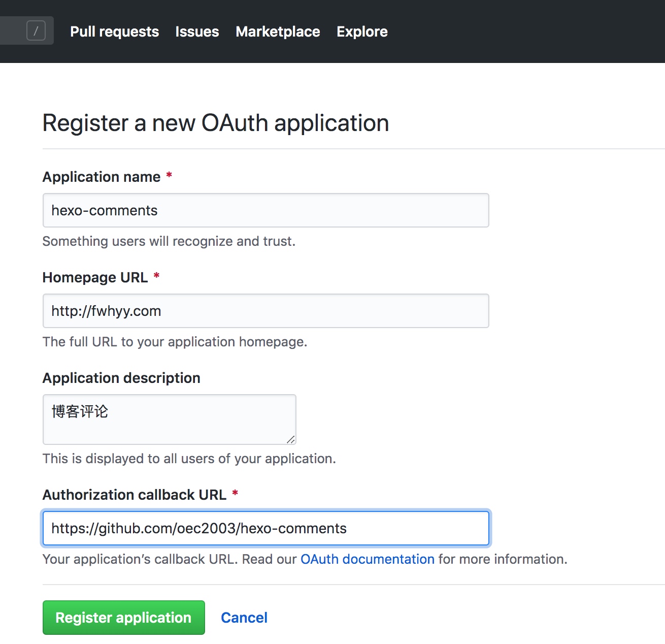The width and height of the screenshot is (665, 644).
Task: Grab the description textarea resize handle
Action: point(291,439)
